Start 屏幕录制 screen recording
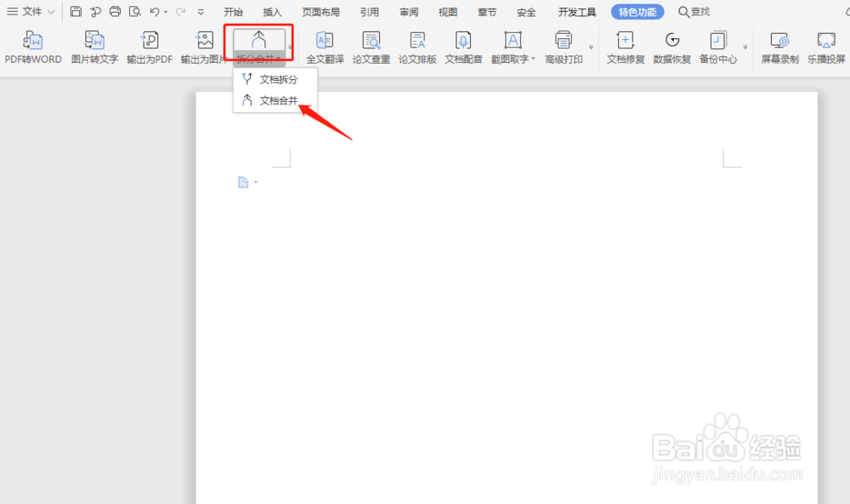850x504 pixels. (x=780, y=47)
